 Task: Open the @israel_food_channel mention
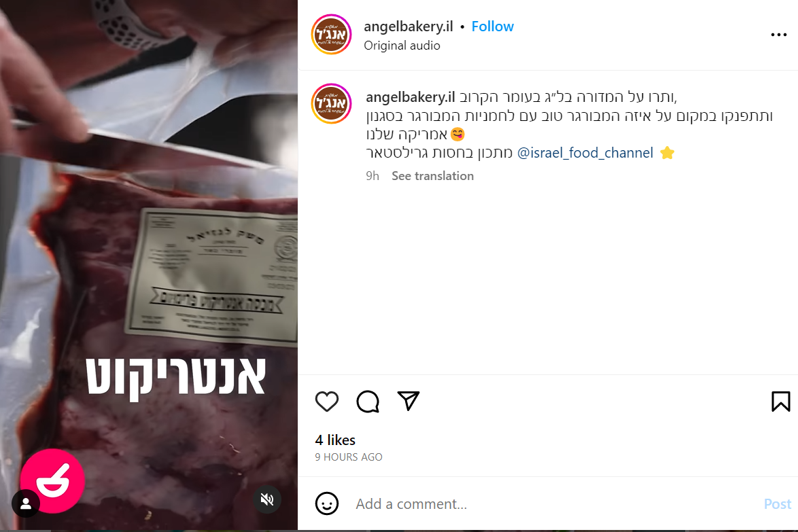tap(585, 153)
